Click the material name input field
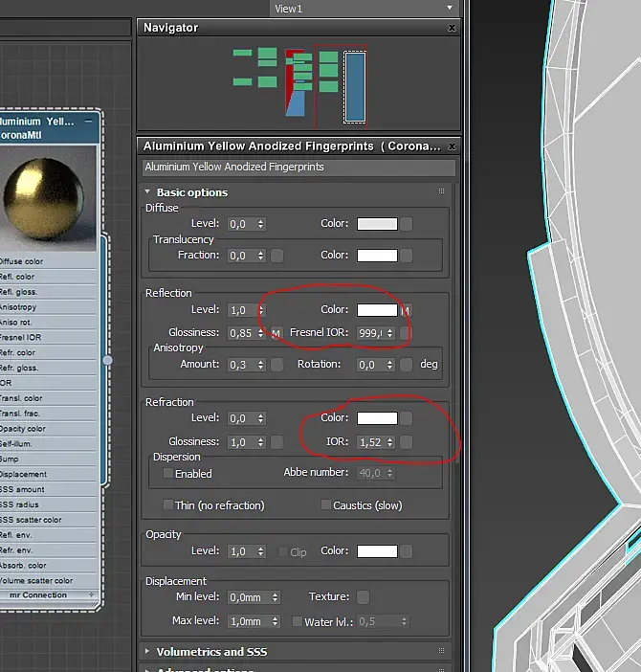The height and width of the screenshot is (672, 641). point(298,168)
